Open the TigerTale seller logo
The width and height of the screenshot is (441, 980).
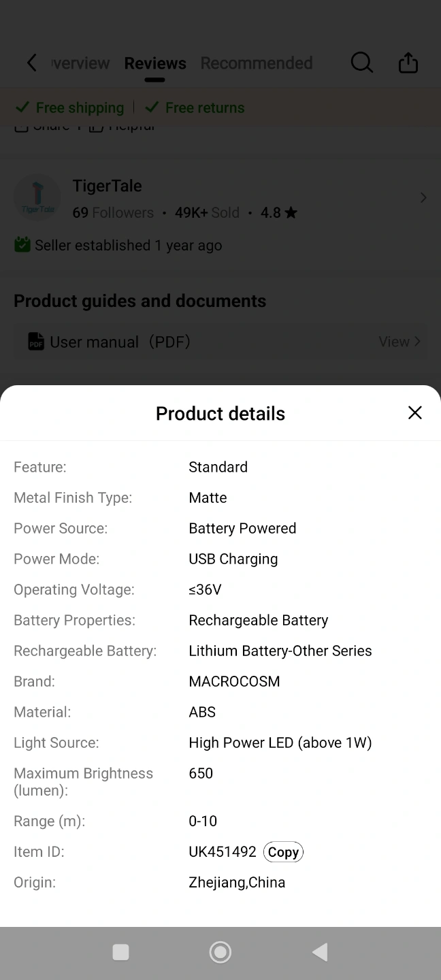tap(37, 198)
